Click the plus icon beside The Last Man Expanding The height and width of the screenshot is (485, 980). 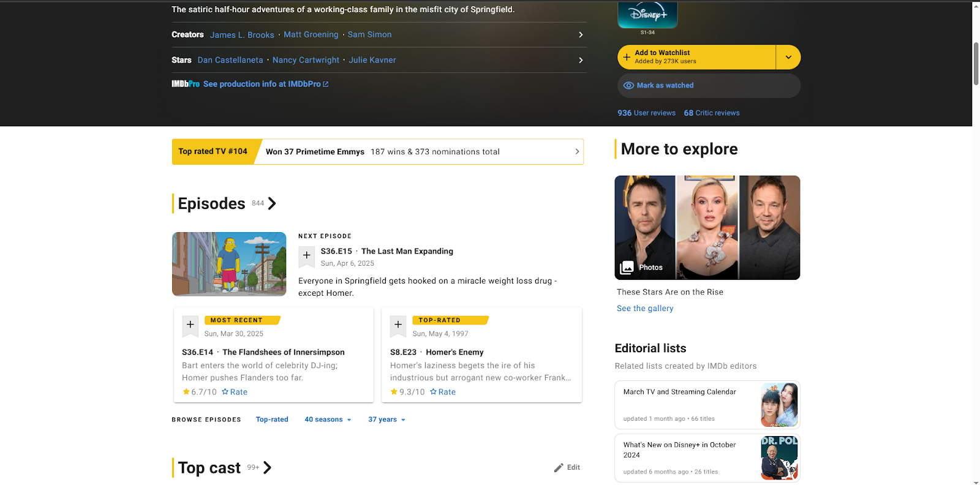306,255
